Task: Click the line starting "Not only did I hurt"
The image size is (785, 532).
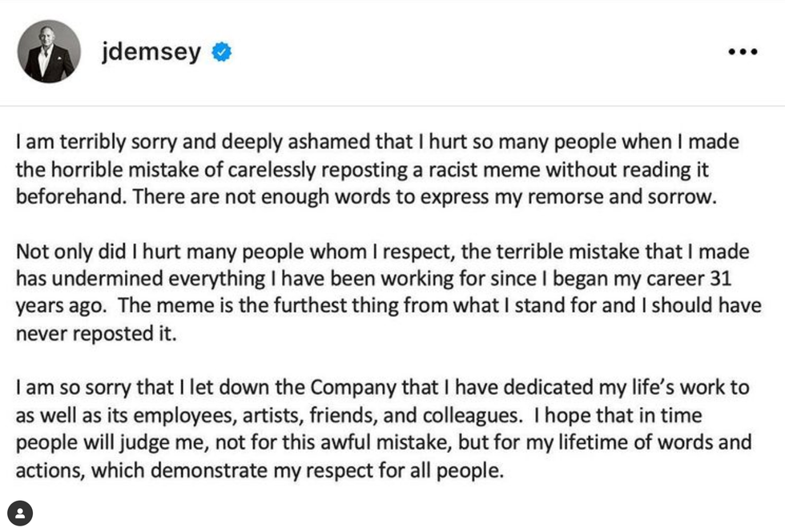Action: click(x=382, y=252)
